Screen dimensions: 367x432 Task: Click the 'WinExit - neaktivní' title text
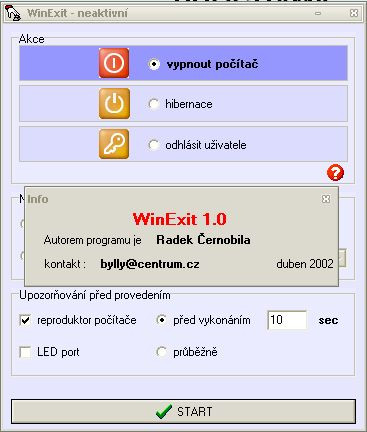[x=77, y=13]
